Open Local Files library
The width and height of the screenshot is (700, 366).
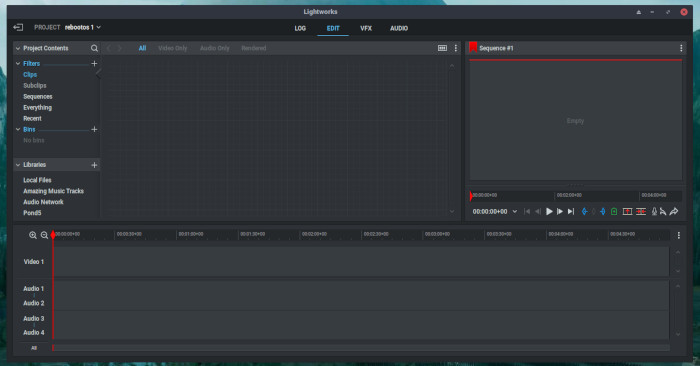coord(37,180)
